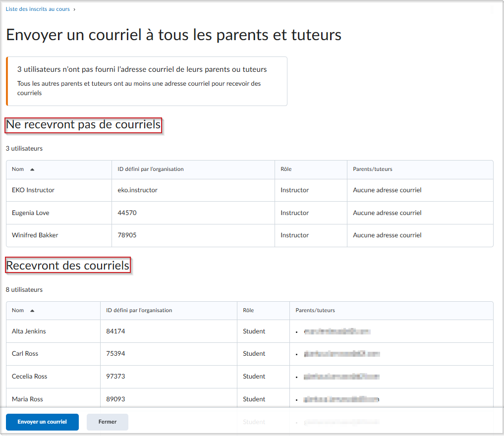Click the sort arrow in the second Nom column
The image size is (504, 436).
pos(32,310)
